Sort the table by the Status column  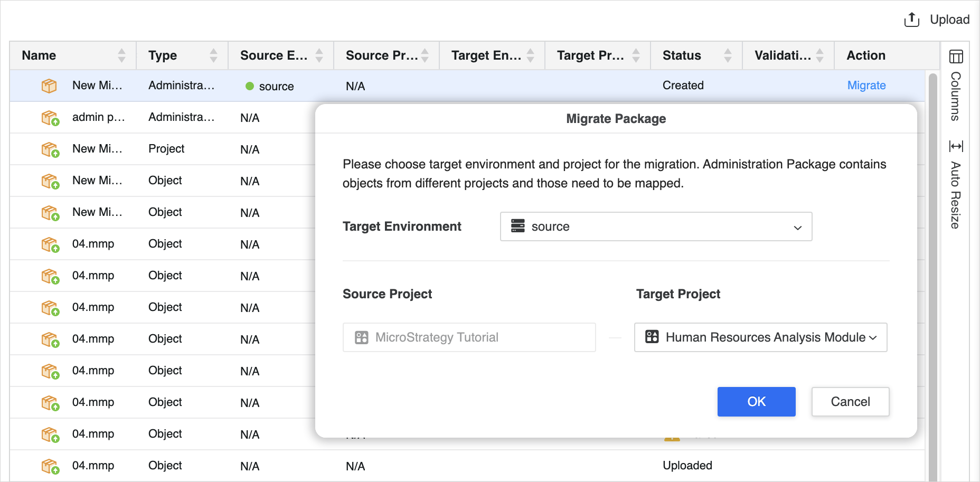728,55
